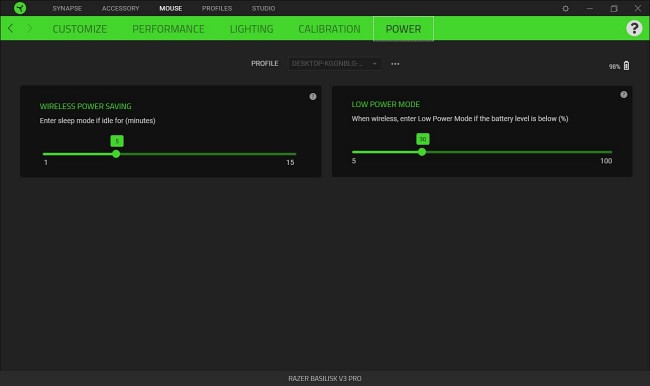The width and height of the screenshot is (650, 386).
Task: Click the Low Power Mode slider handle
Action: pyautogui.click(x=422, y=152)
